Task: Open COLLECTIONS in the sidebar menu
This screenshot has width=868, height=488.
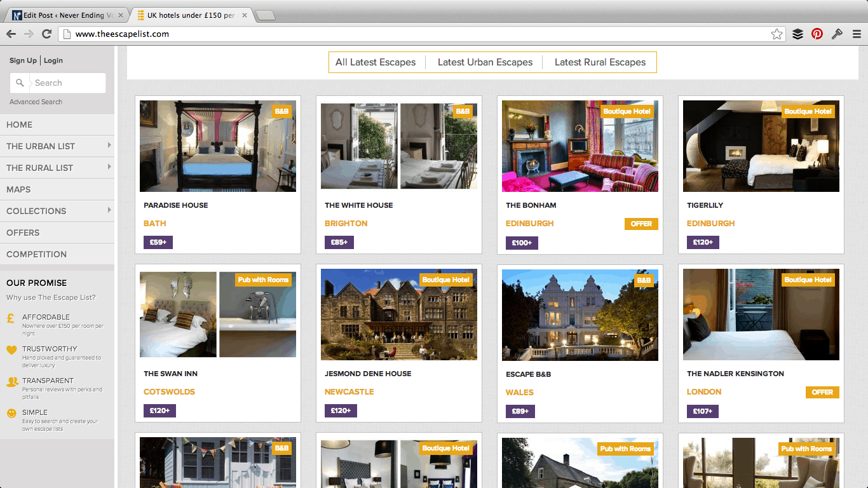Action: (x=57, y=211)
